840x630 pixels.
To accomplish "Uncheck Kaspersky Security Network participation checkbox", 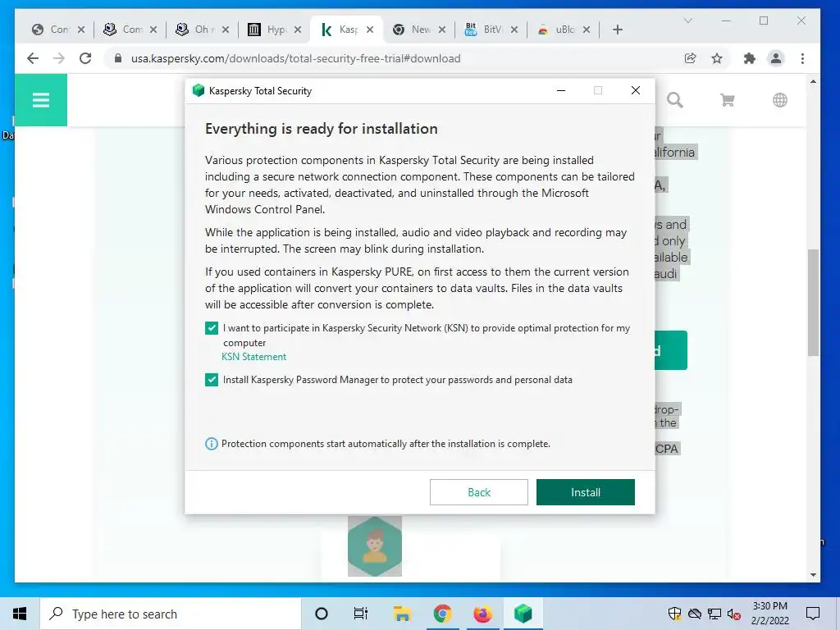I will tap(212, 328).
